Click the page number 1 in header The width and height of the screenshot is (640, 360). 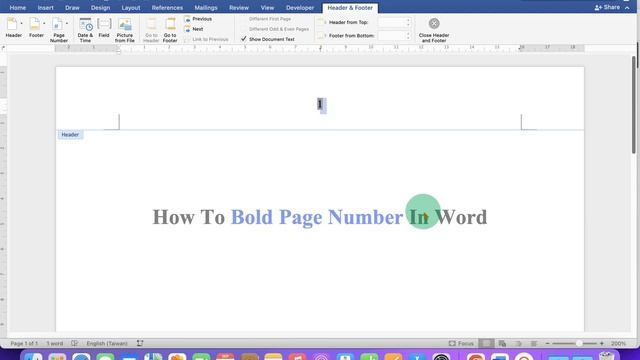pos(320,104)
